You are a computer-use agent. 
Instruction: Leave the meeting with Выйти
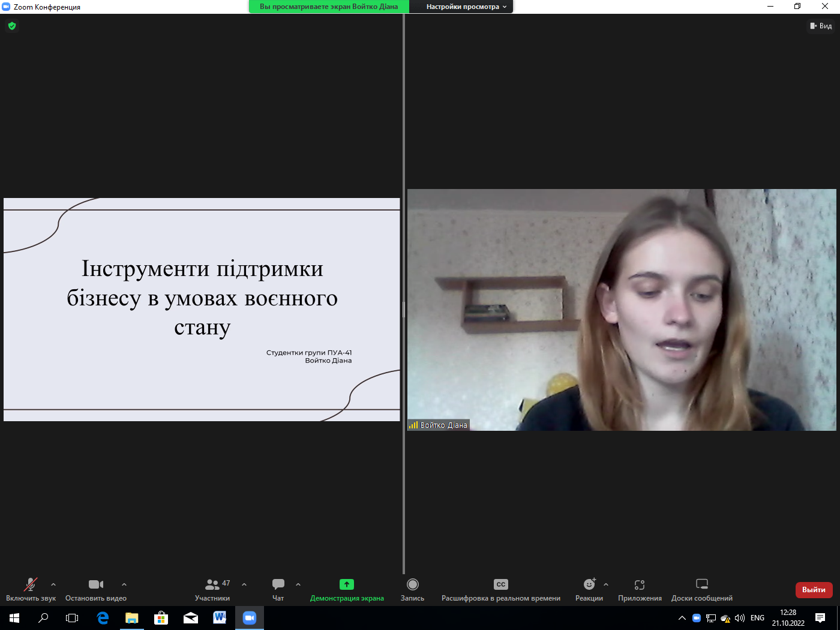click(x=814, y=590)
